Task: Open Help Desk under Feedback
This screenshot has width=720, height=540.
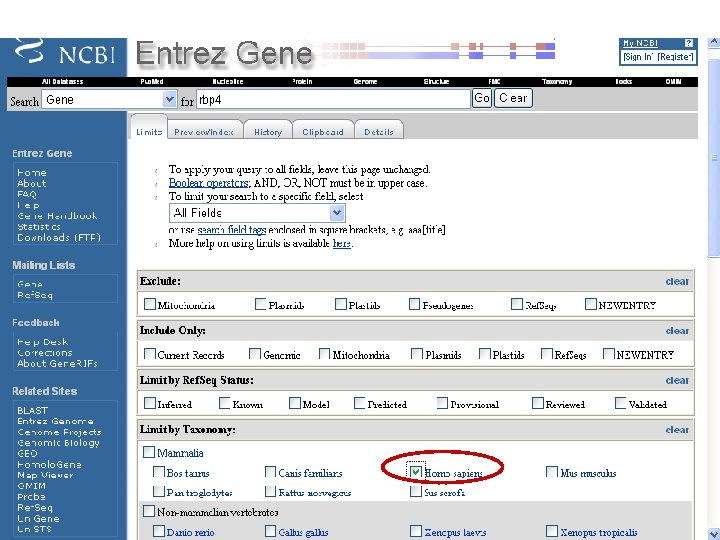Action: click(x=42, y=342)
